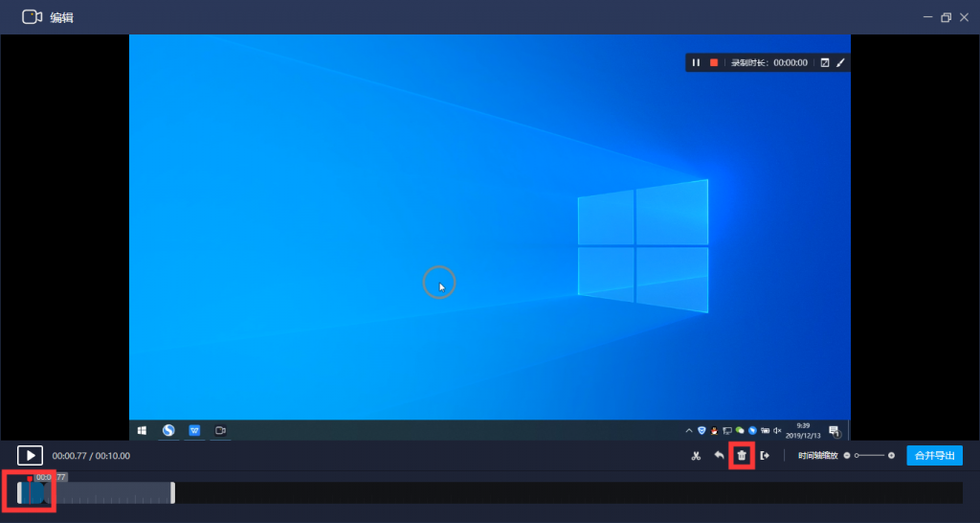Image resolution: width=980 pixels, height=523 pixels.
Task: Select the gray second clip segment on the timeline
Action: click(109, 493)
